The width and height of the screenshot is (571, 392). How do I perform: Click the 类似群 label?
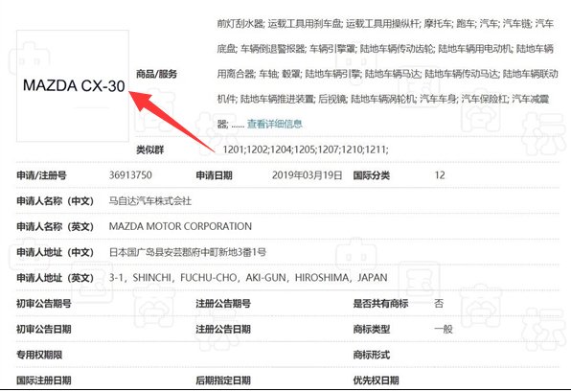[x=150, y=150]
